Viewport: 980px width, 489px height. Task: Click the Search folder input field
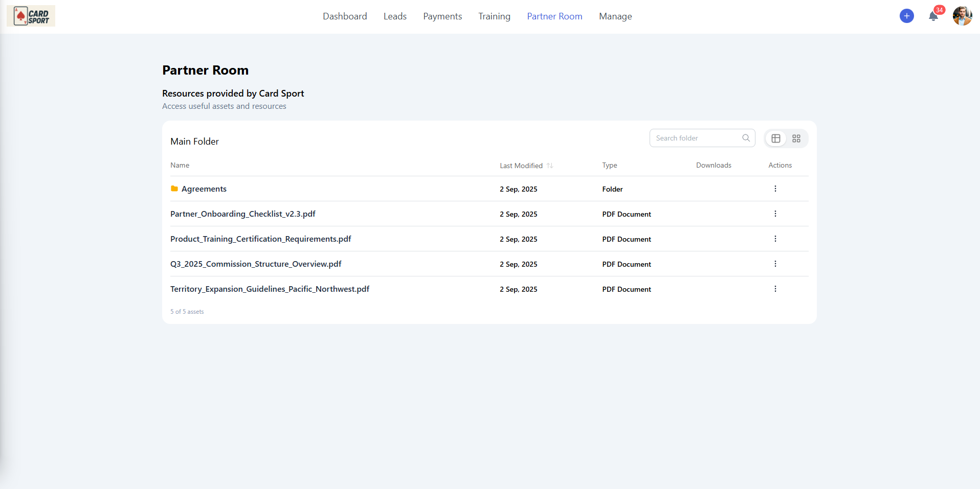(x=696, y=138)
